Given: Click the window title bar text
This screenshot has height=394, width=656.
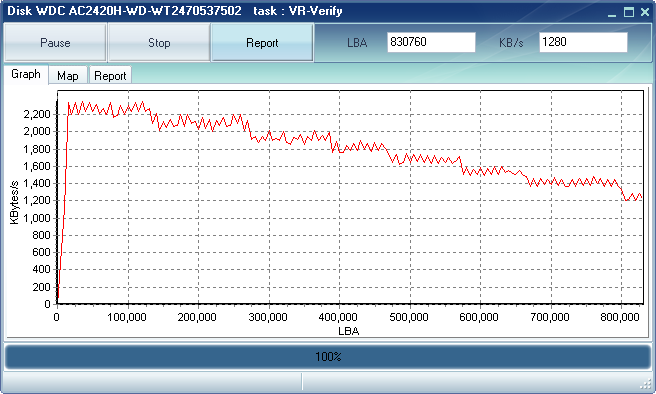Looking at the screenshot, I should tap(175, 11).
